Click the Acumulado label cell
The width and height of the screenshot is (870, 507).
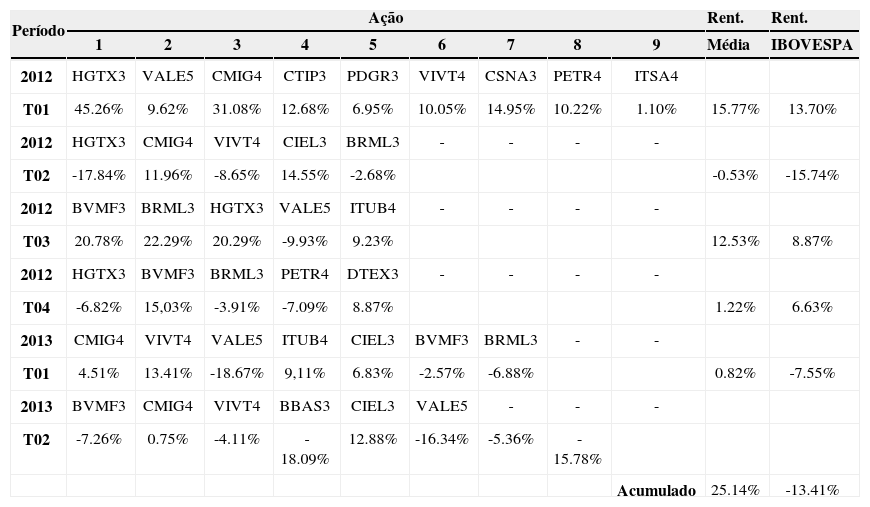pyautogui.click(x=656, y=490)
